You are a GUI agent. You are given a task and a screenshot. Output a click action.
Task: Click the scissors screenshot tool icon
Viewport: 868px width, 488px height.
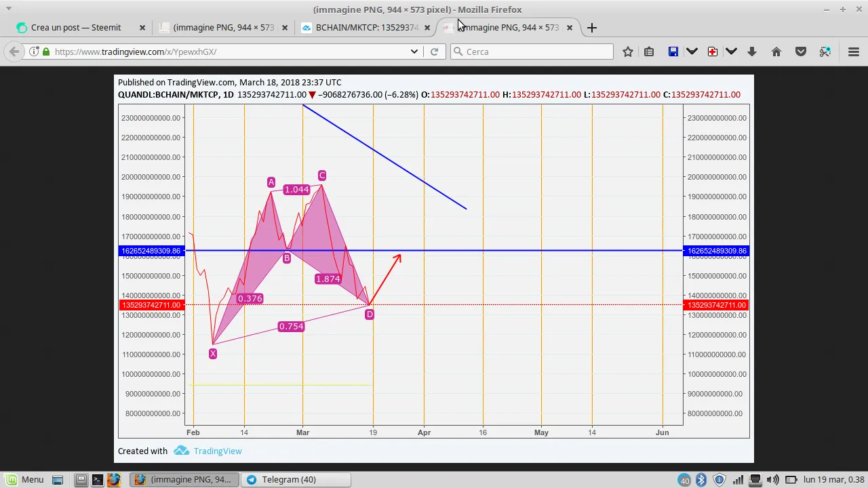click(825, 52)
